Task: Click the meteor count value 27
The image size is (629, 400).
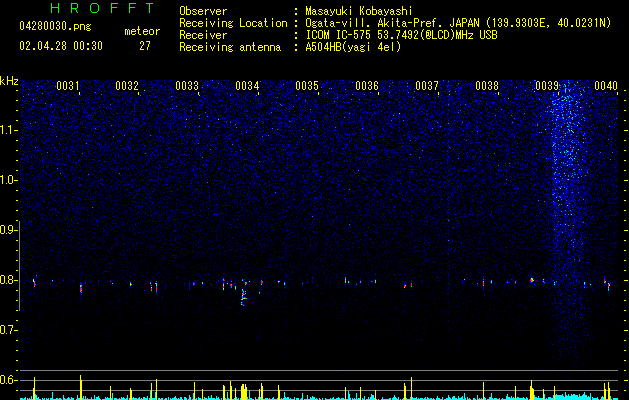Action: pyautogui.click(x=145, y=46)
